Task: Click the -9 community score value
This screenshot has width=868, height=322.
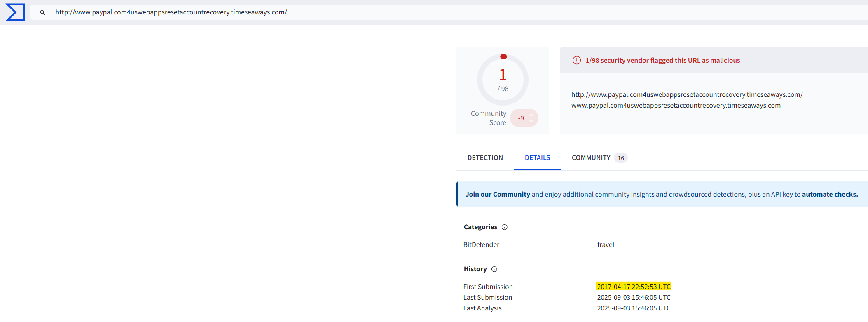Action: 521,118
